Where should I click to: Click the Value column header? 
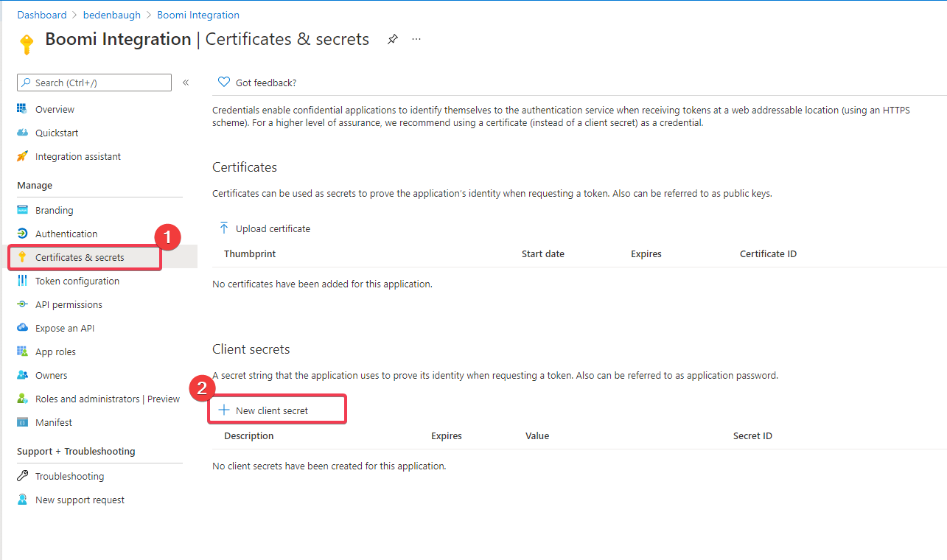pos(537,435)
